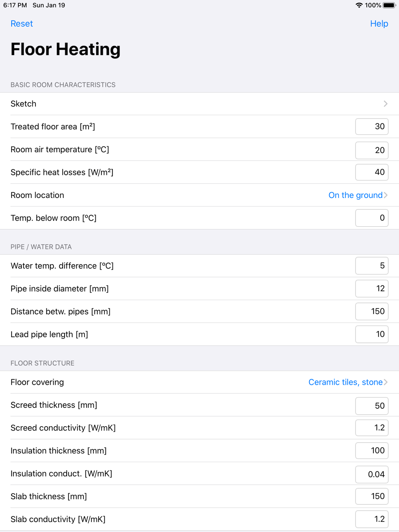This screenshot has width=399, height=532.
Task: Edit Insulation thickness value
Action: coord(371,451)
